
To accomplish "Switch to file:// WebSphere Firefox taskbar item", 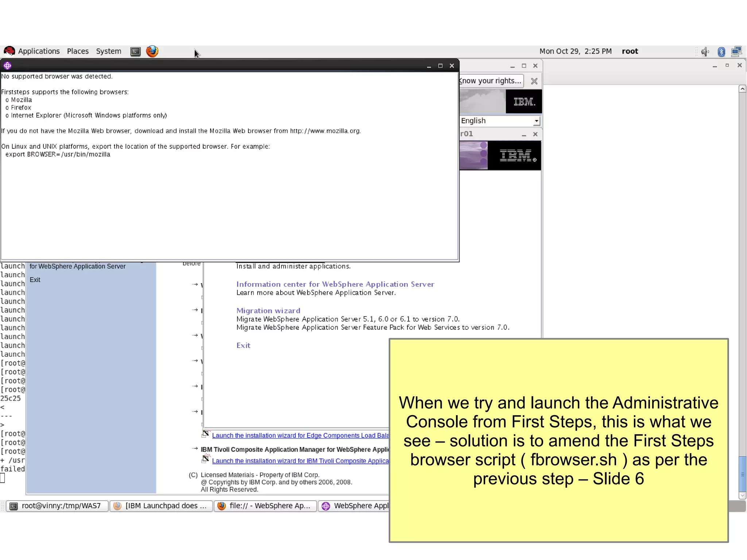I will coord(265,506).
